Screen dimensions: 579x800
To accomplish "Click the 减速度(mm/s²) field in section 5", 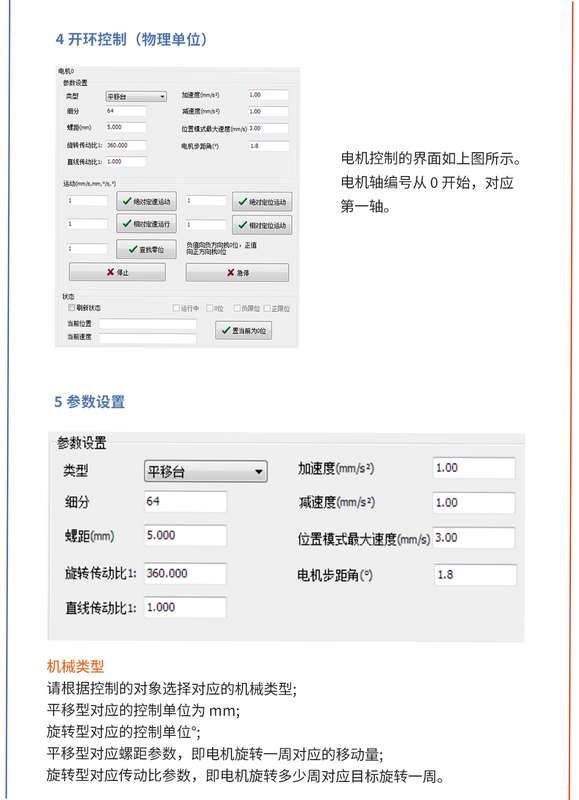I will [474, 503].
